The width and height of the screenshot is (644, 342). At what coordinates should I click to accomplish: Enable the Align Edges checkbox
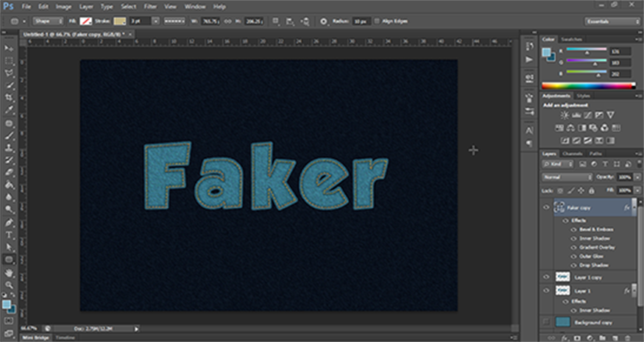pyautogui.click(x=378, y=21)
